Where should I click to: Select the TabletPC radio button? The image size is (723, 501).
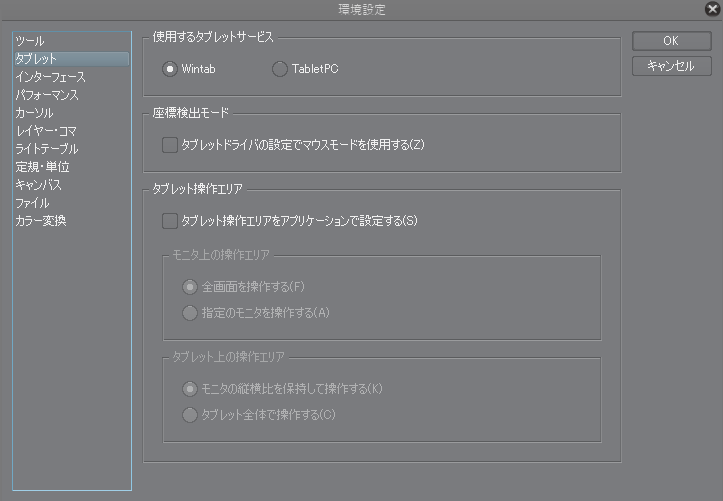click(x=279, y=69)
